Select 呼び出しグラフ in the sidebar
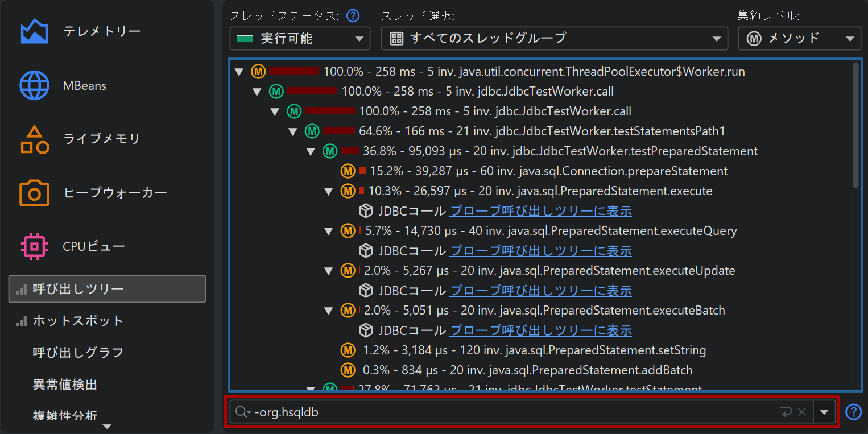Image resolution: width=868 pixels, height=434 pixels. pyautogui.click(x=78, y=353)
